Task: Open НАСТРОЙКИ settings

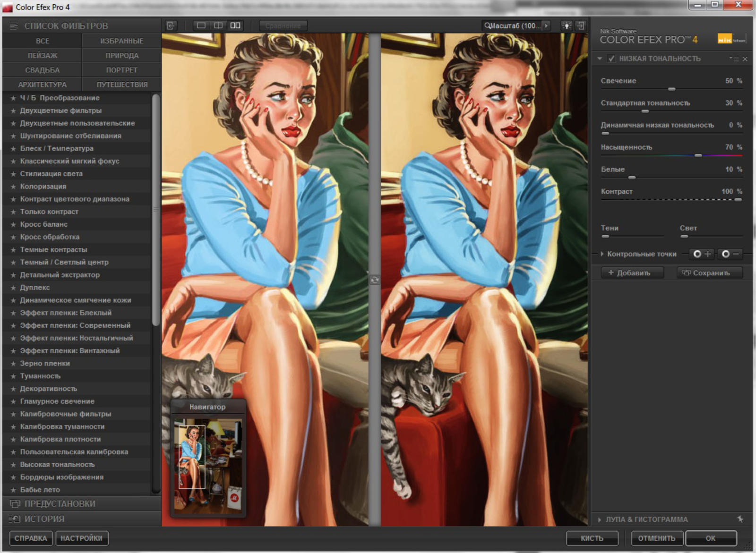Action: pyautogui.click(x=82, y=538)
